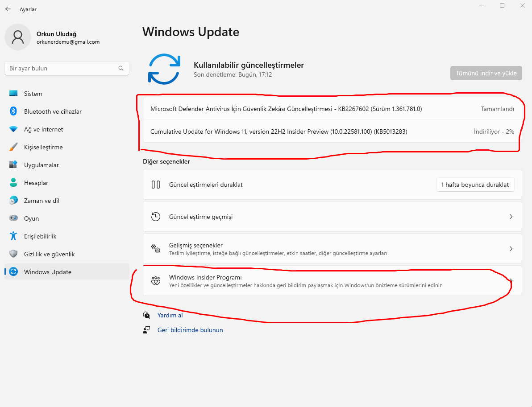Expand Gelişmiş seçenekler chevron arrow
This screenshot has width=532, height=407.
(x=511, y=249)
